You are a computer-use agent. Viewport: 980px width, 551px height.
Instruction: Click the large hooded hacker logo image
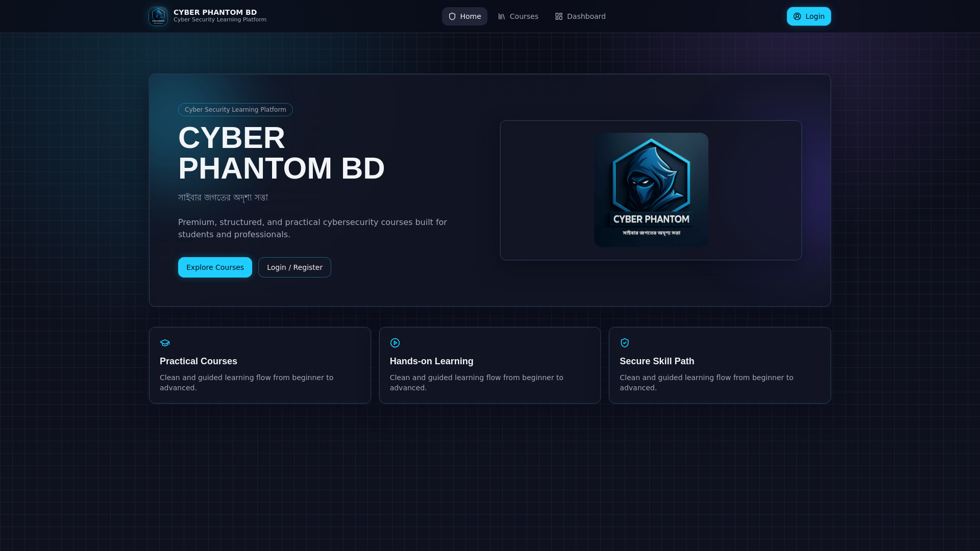coord(651,190)
